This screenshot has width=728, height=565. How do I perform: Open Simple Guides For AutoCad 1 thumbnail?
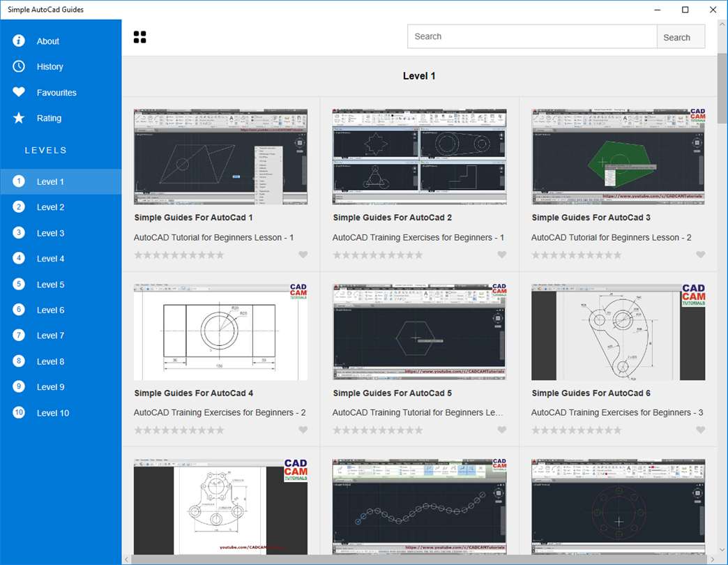point(220,156)
